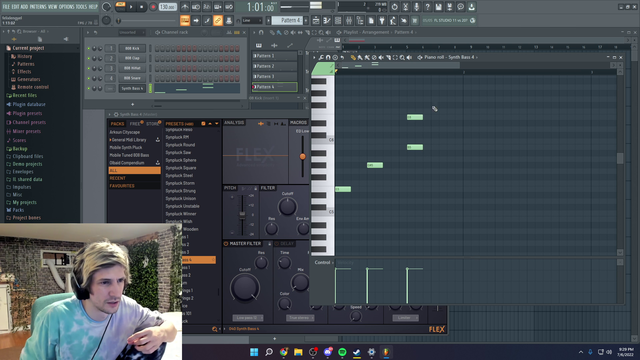640x360 pixels.
Task: Toggle mute LED for 808 Kick channel
Action: [x=89, y=48]
